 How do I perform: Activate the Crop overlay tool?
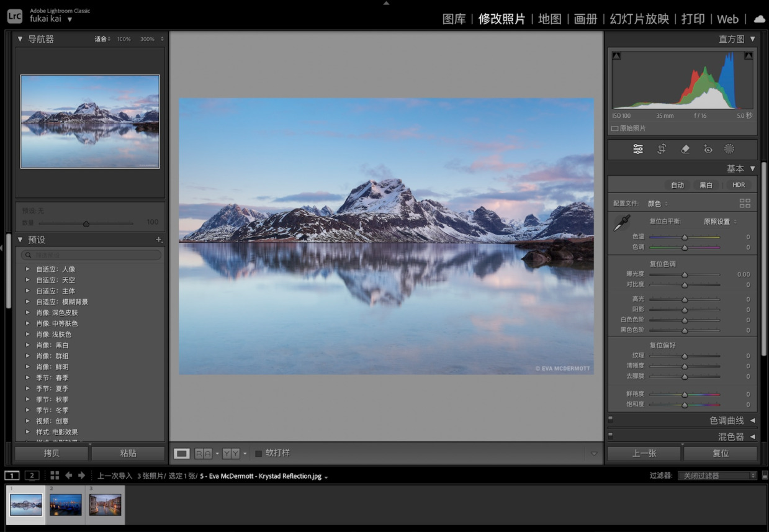662,149
